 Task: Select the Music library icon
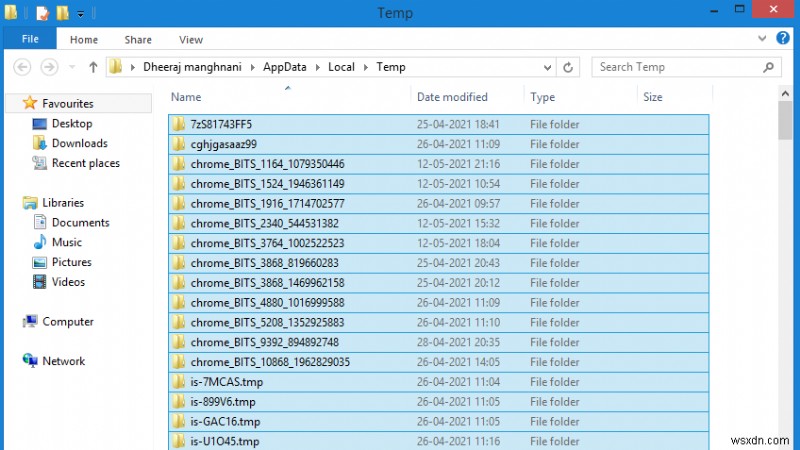[x=40, y=242]
